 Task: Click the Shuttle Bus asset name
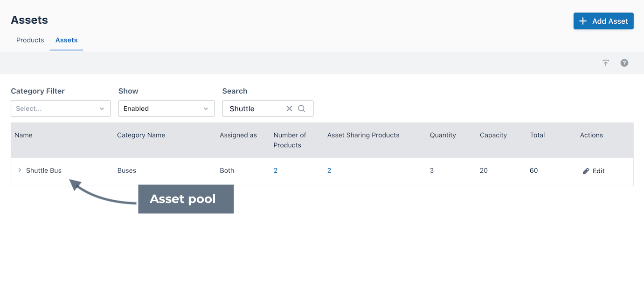click(44, 170)
